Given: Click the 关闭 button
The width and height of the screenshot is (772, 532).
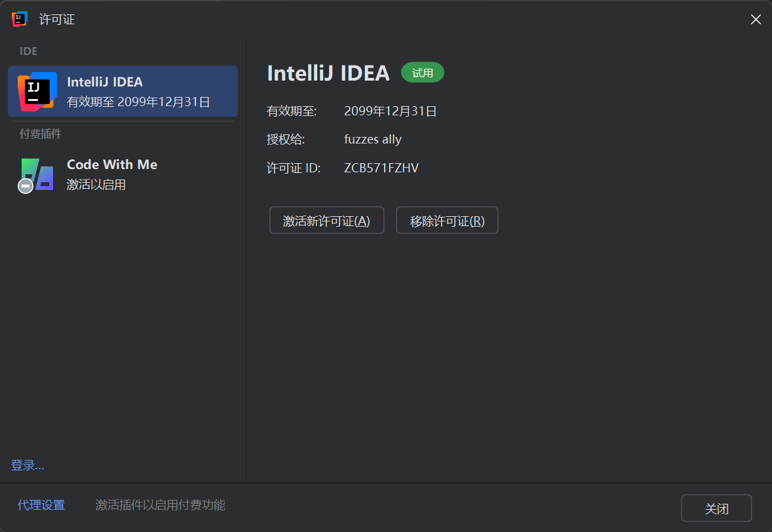Looking at the screenshot, I should click(716, 508).
